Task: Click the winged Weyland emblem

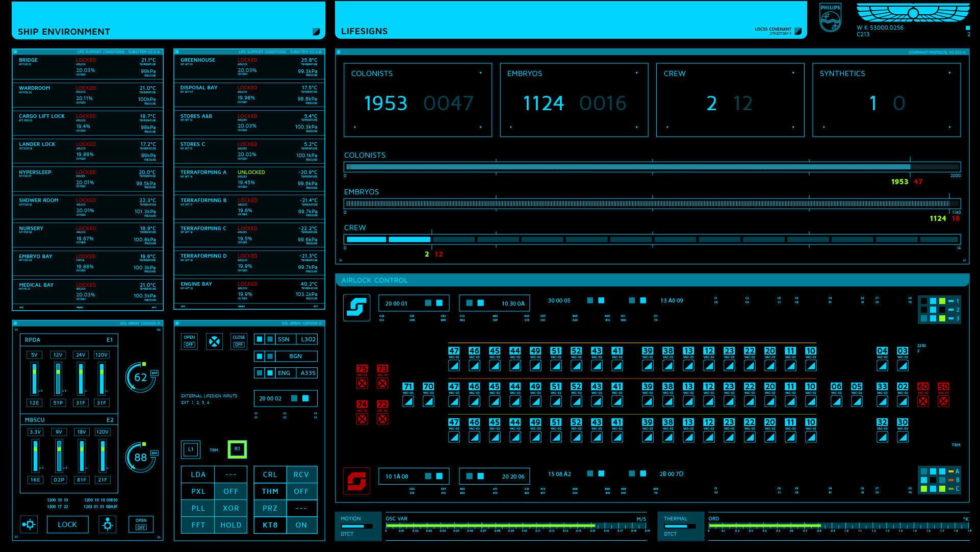Action: pyautogui.click(x=913, y=13)
